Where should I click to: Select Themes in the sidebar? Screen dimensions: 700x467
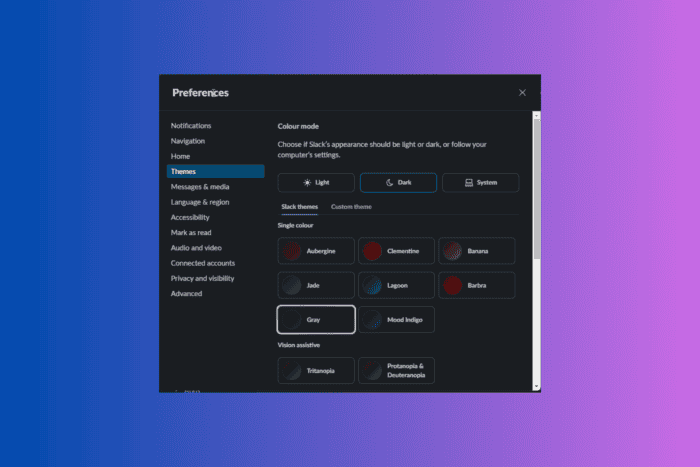216,171
